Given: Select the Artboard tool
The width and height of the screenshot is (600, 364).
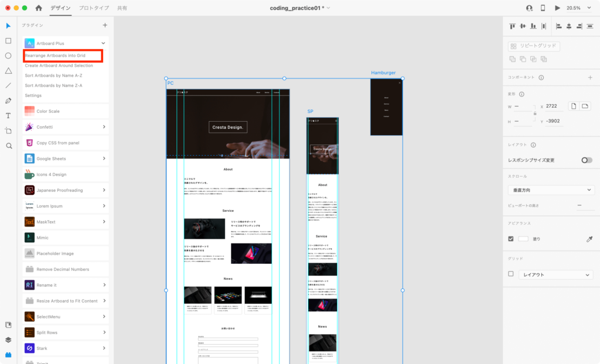Looking at the screenshot, I should tap(8, 131).
